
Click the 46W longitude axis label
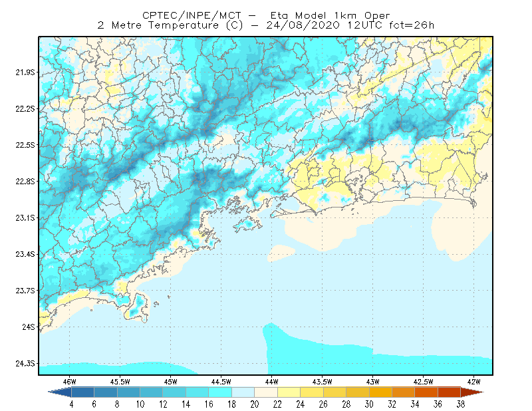click(x=70, y=382)
